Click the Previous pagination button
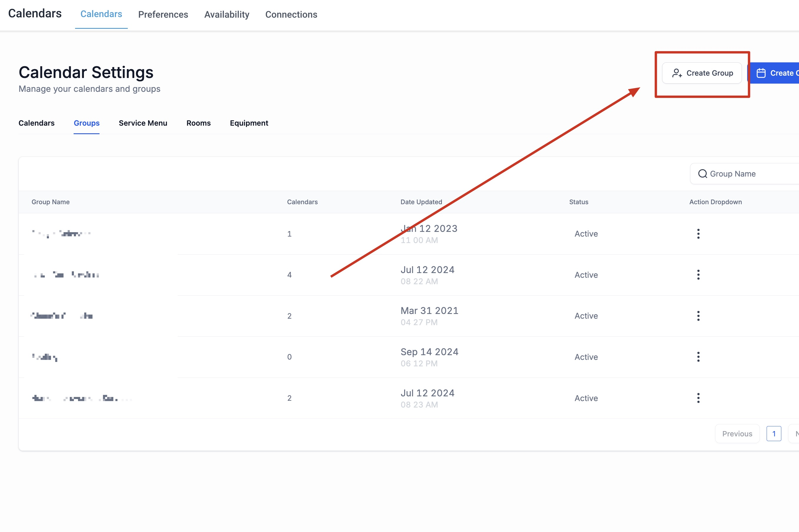Image resolution: width=799 pixels, height=532 pixels. click(737, 434)
